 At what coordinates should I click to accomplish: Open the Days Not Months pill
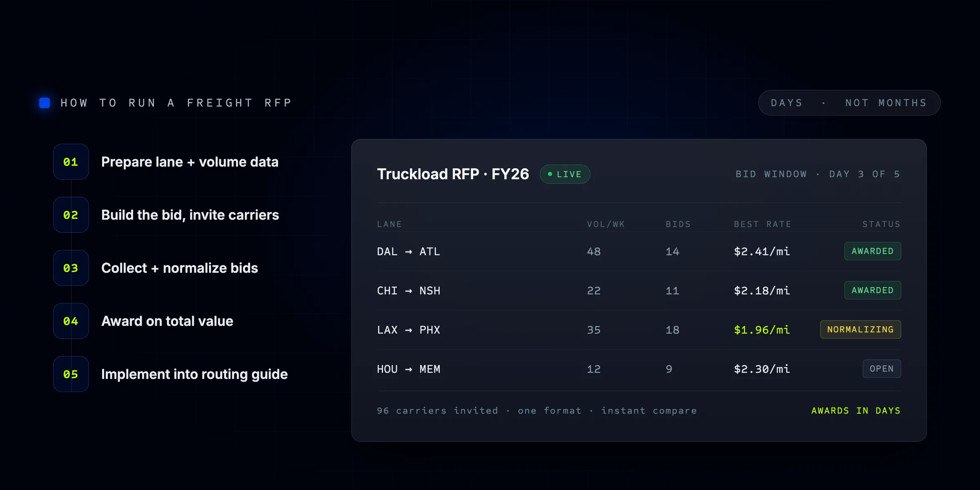click(849, 103)
